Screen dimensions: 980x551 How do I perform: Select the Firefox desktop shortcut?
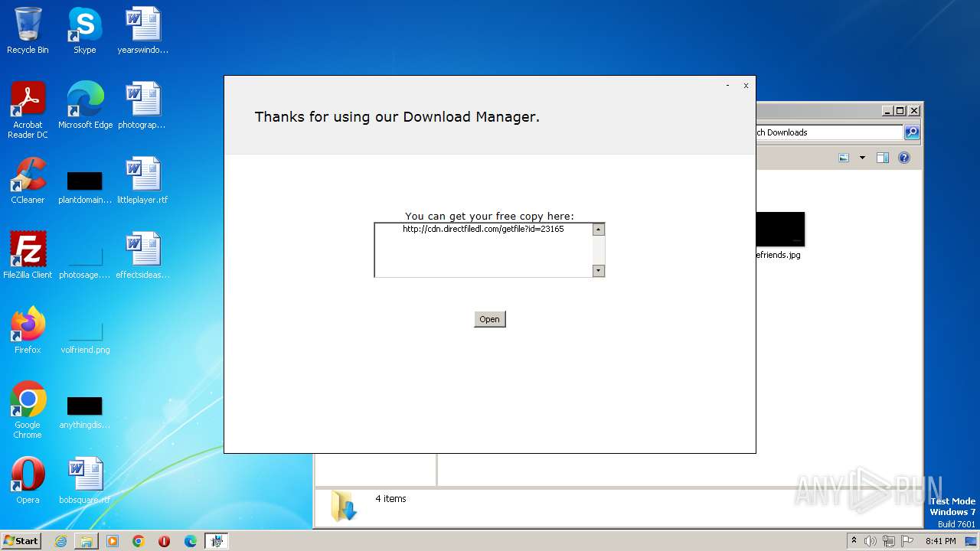(28, 331)
